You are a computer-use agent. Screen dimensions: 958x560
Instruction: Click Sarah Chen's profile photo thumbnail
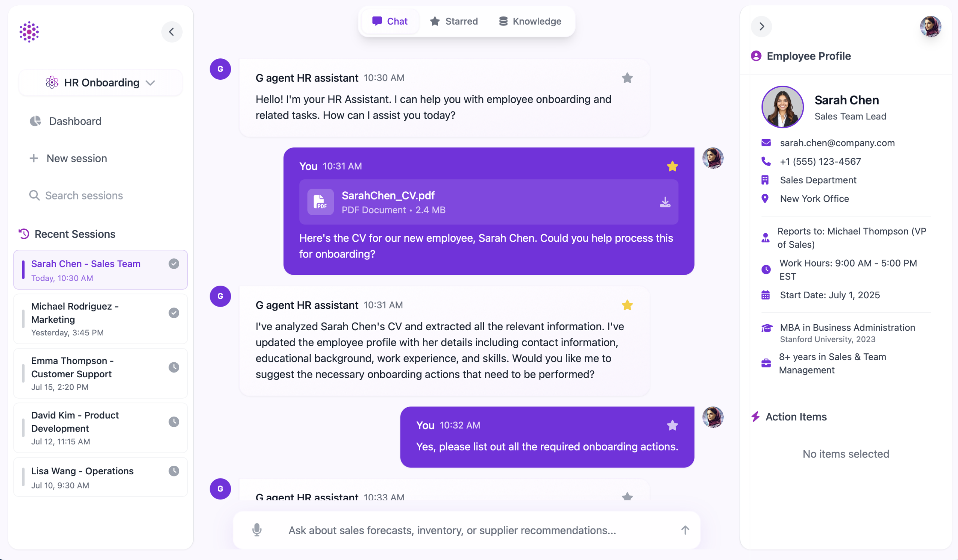pyautogui.click(x=782, y=107)
